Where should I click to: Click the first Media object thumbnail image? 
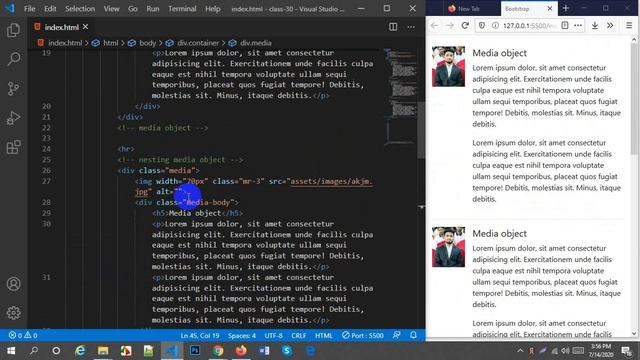coord(448,66)
